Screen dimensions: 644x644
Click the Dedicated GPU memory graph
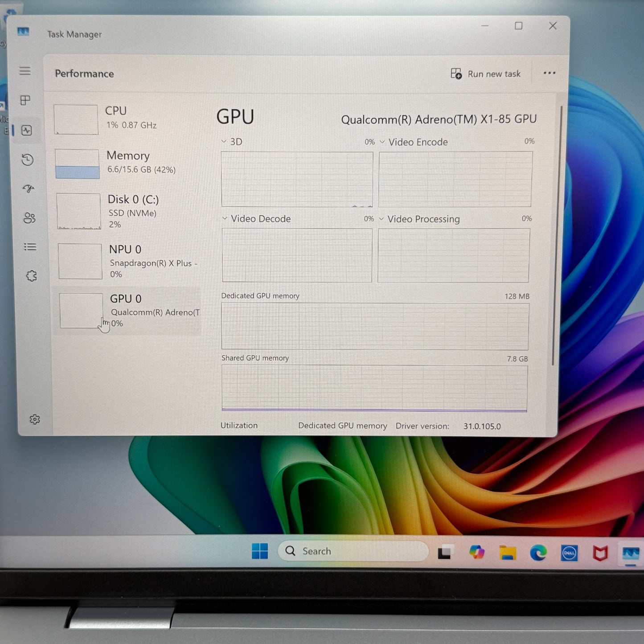pos(375,327)
